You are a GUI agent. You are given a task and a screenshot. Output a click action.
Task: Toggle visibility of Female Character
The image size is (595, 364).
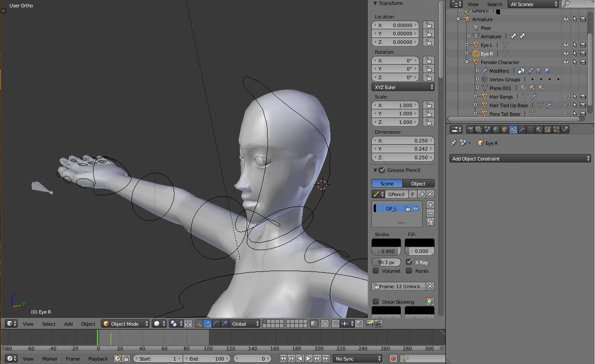pos(566,62)
